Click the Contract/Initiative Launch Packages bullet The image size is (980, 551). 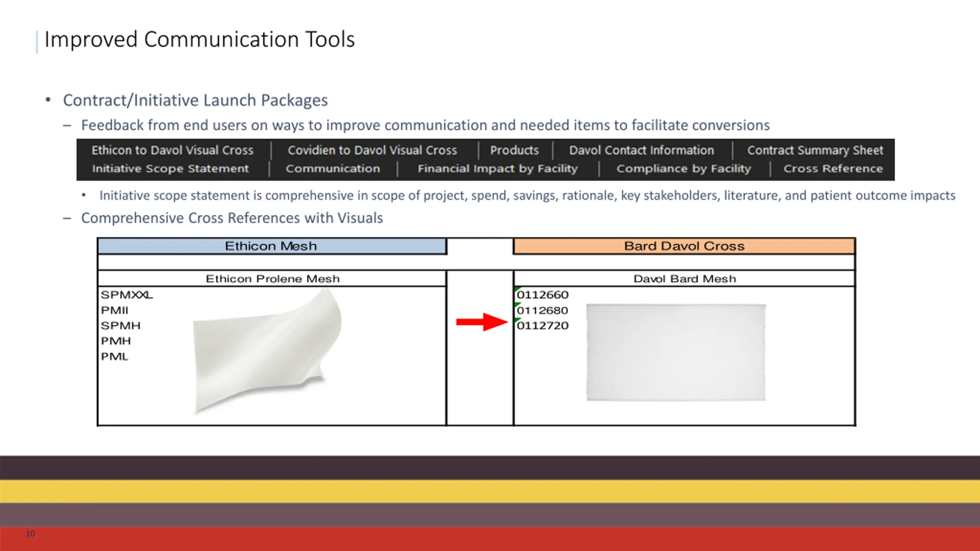[x=195, y=100]
